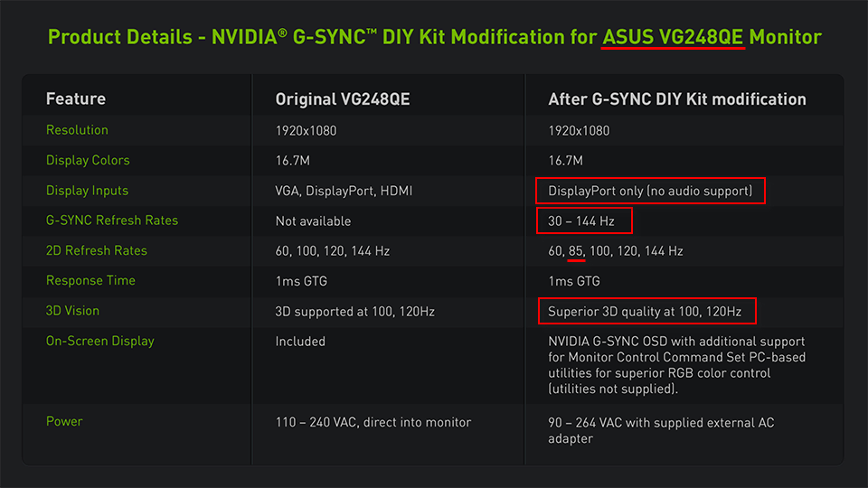Click the Original VG248QE column header

343,99
